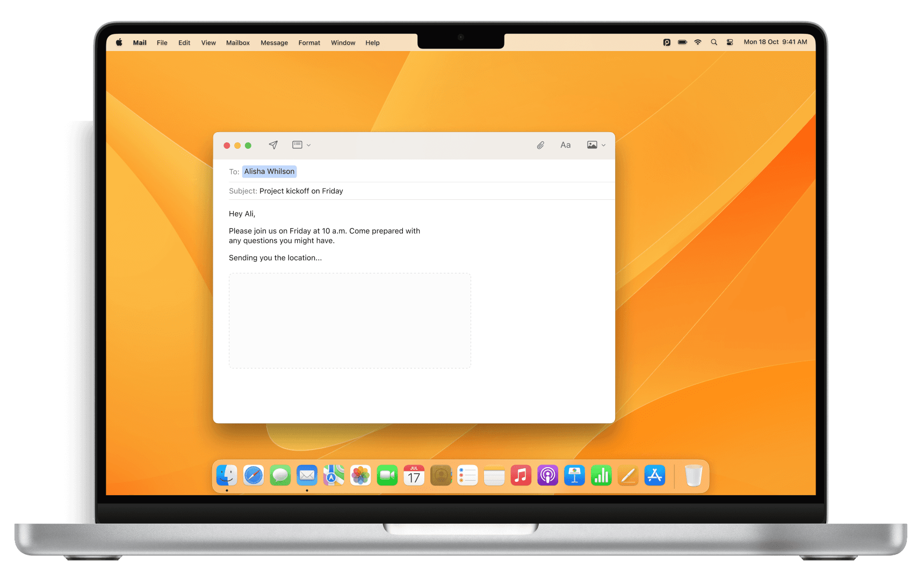Open Spotlight search in menu bar
924x580 pixels.
pyautogui.click(x=714, y=42)
